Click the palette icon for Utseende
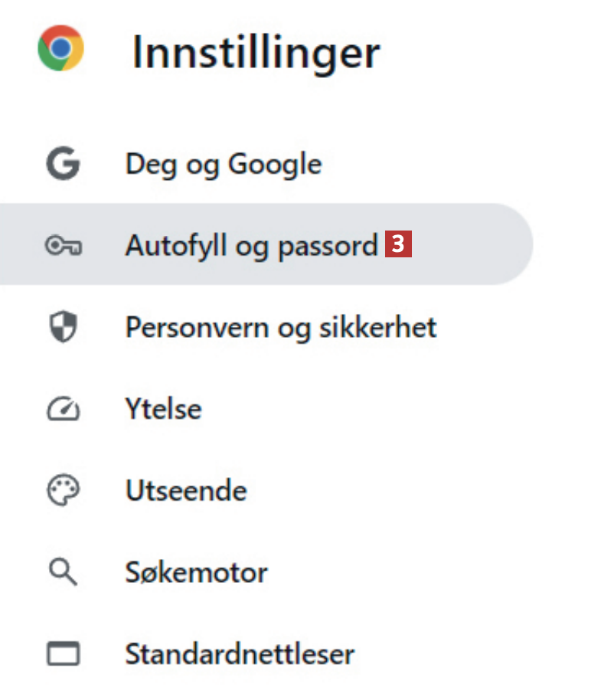The height and width of the screenshot is (700, 614). point(63,491)
